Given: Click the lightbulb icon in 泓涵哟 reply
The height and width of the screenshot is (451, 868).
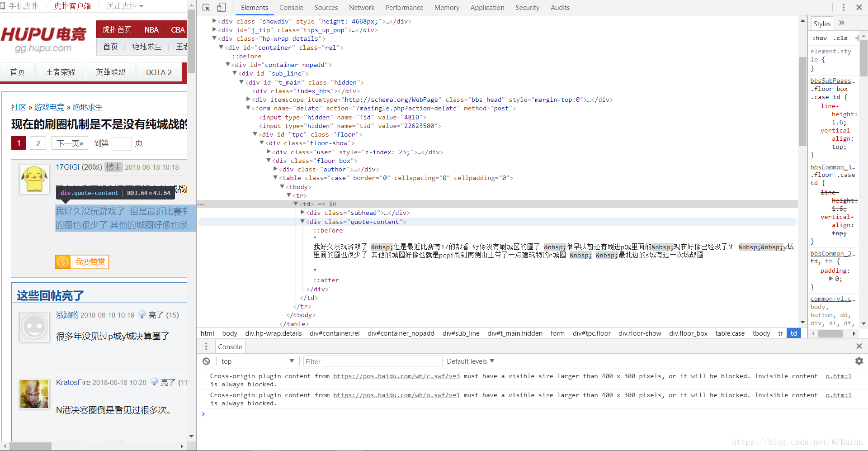Looking at the screenshot, I should coord(142,314).
